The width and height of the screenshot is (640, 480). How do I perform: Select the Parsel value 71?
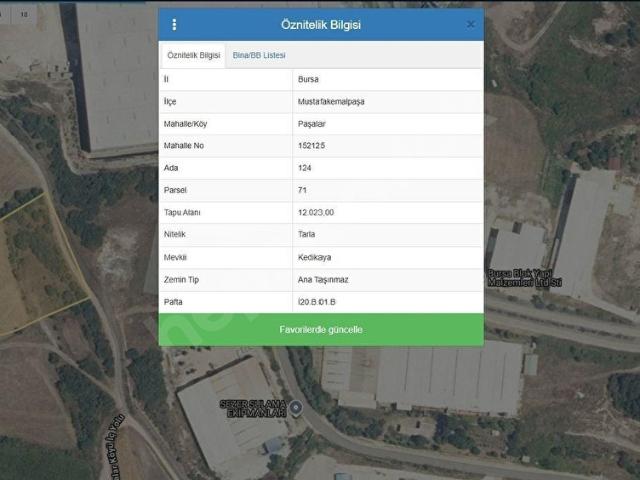click(302, 190)
